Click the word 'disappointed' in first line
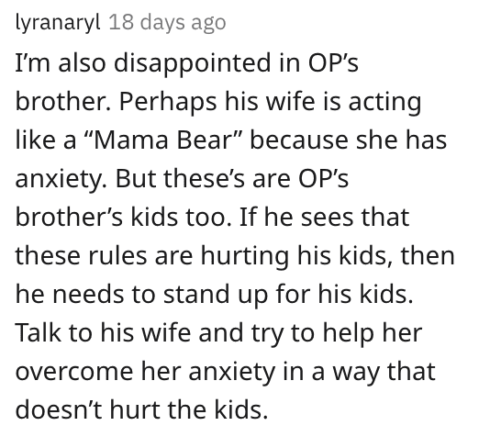This screenshot has height=448, width=490. coord(192,62)
